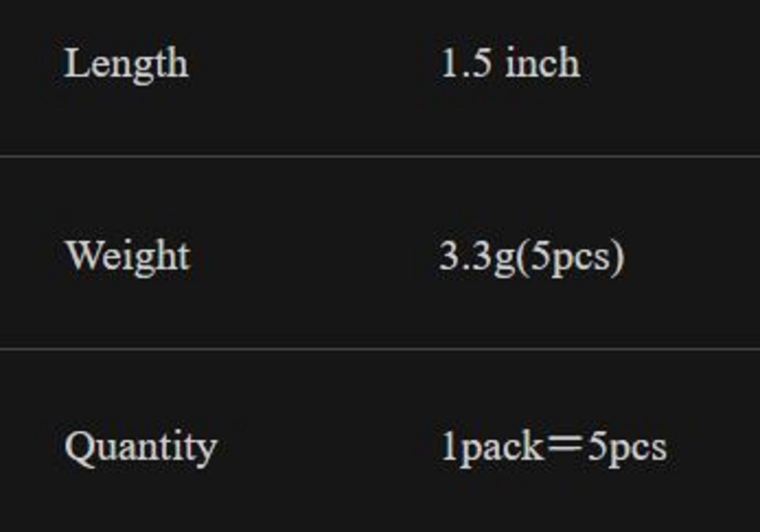Viewport: 760px width, 532px height.
Task: Click the word inch
Action: 543,63
